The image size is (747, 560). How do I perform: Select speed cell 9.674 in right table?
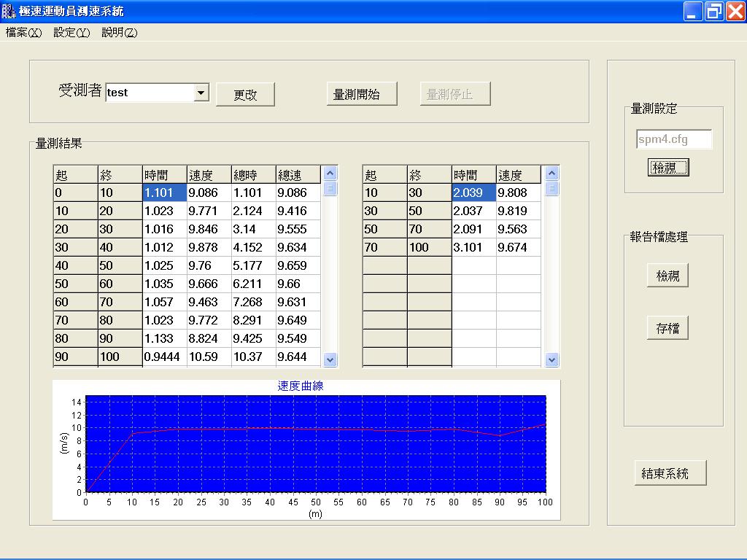(519, 247)
